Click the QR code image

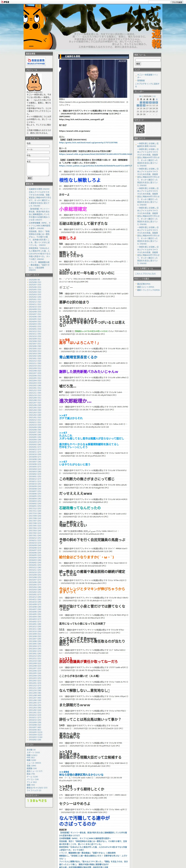[x=140, y=129]
